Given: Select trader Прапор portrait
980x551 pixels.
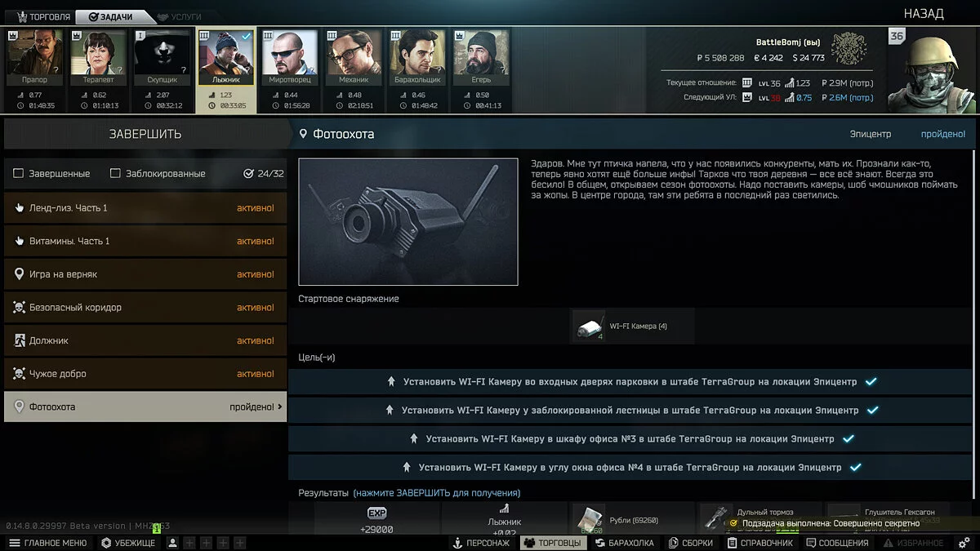Looking at the screenshot, I should click(35, 58).
